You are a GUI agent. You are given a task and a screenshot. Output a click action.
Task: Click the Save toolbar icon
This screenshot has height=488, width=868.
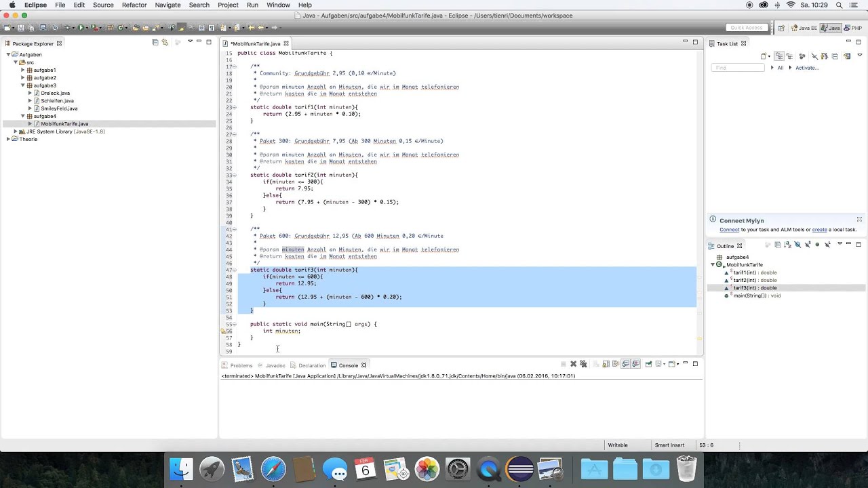(21, 28)
